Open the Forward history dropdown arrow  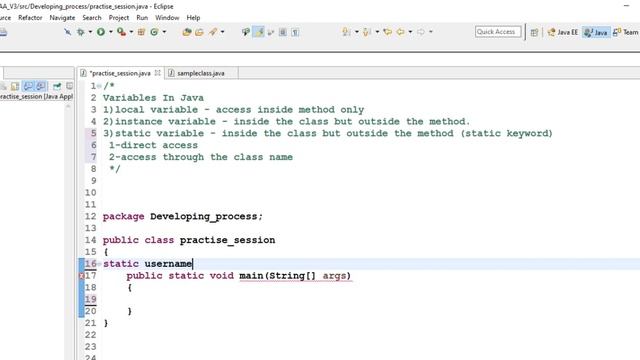(x=431, y=32)
